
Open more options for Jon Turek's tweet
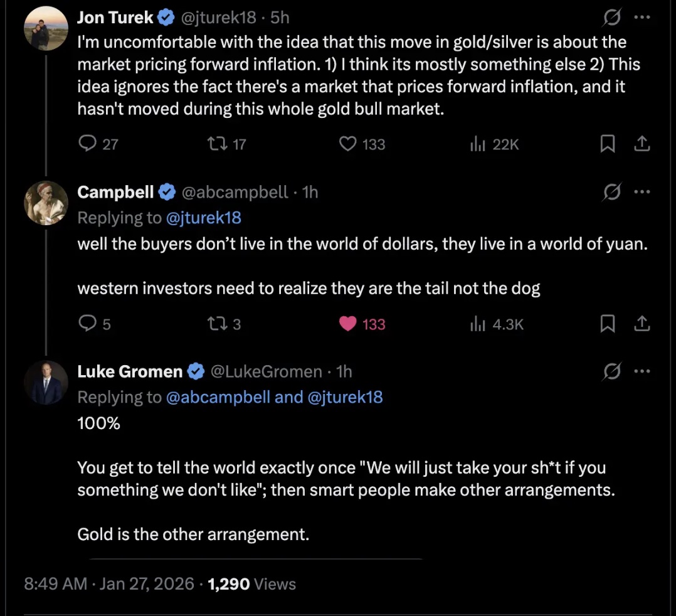[x=642, y=18]
